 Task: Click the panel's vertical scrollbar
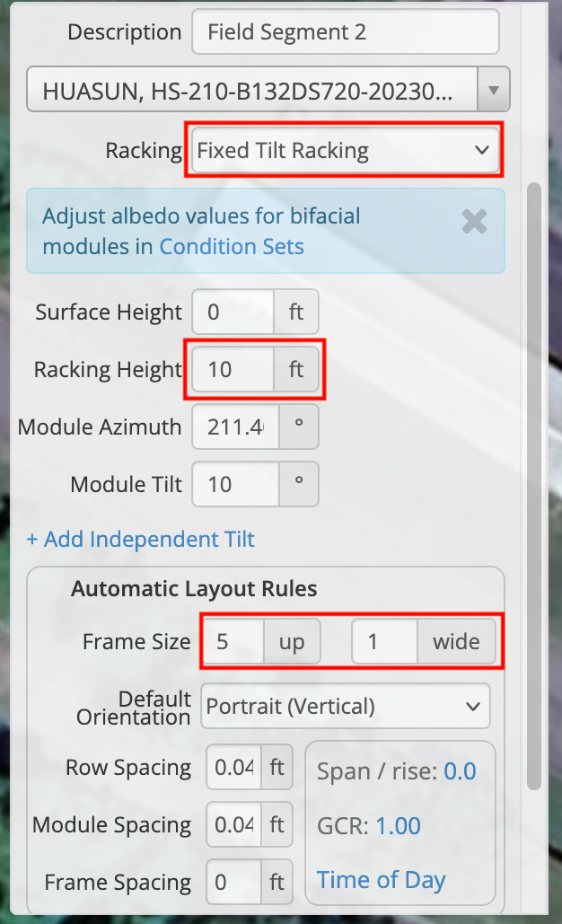pyautogui.click(x=534, y=485)
